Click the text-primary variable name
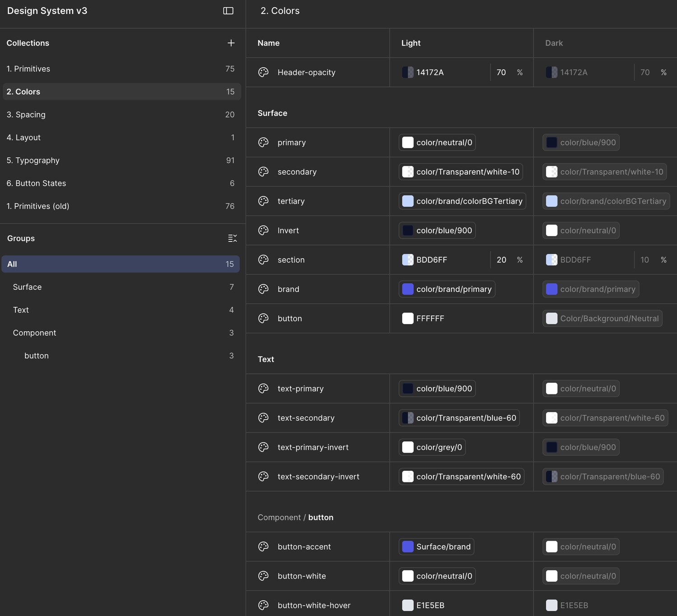Image resolution: width=677 pixels, height=616 pixels. [301, 388]
